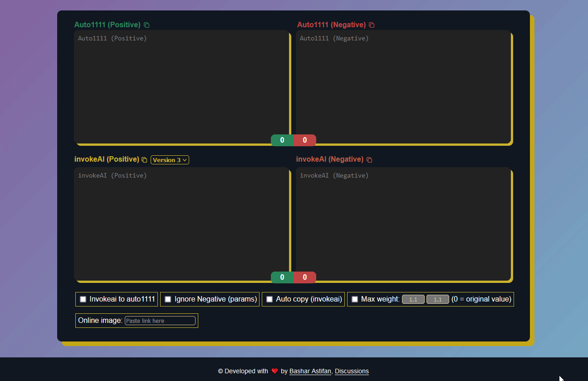Click the green invokeAI positive token counter

282,277
